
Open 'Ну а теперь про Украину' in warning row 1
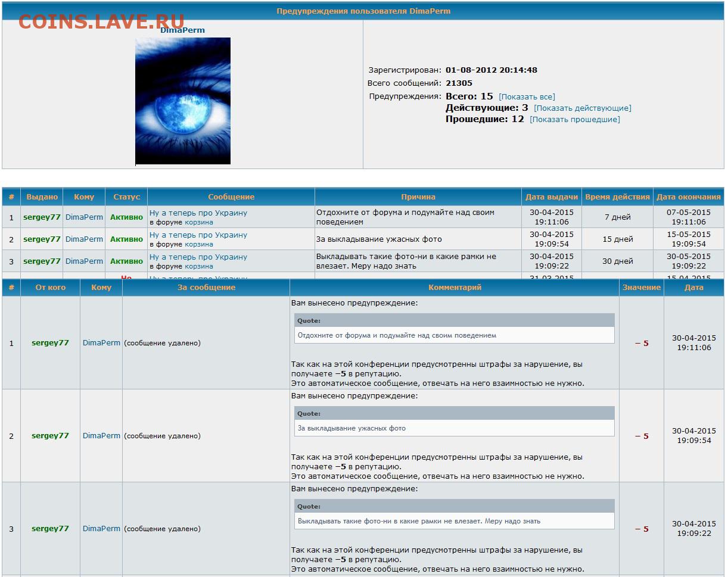point(198,213)
